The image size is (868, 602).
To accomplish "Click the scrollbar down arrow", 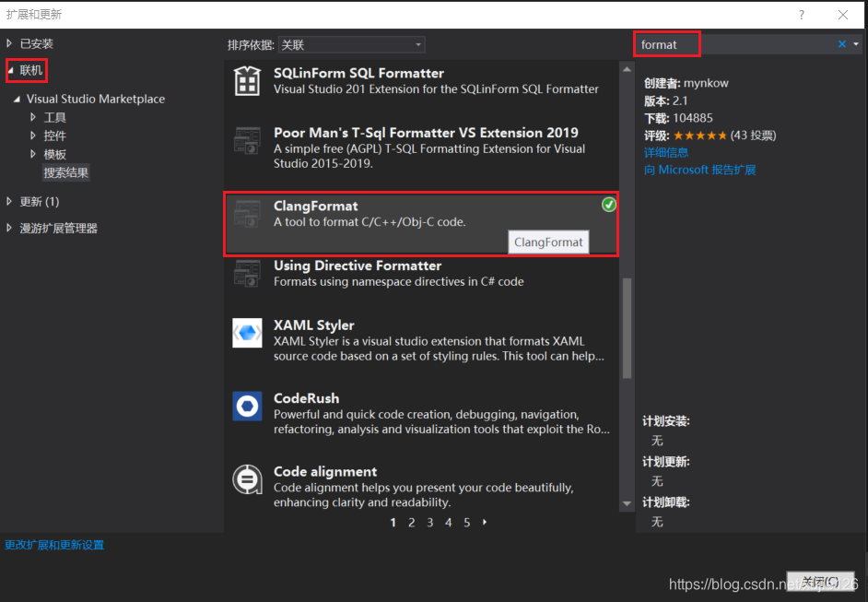I will [627, 503].
